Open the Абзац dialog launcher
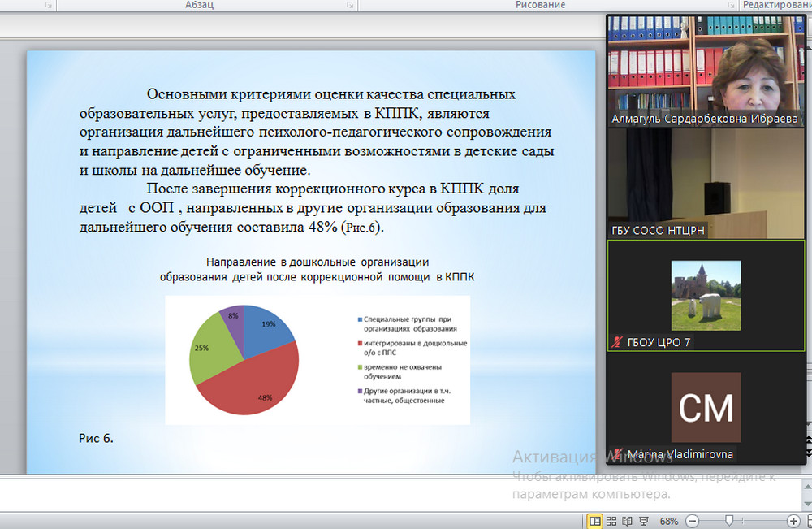The height and width of the screenshot is (529, 812). click(x=350, y=5)
